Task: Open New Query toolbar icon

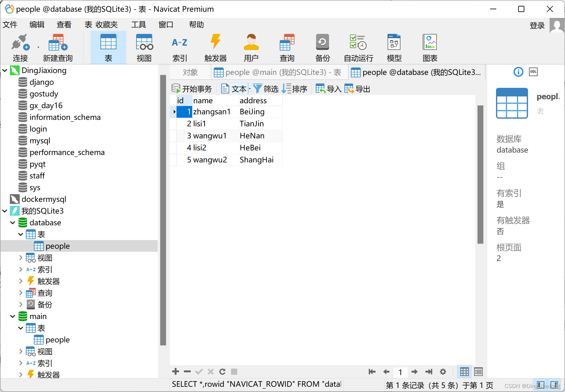Action: 58,43
